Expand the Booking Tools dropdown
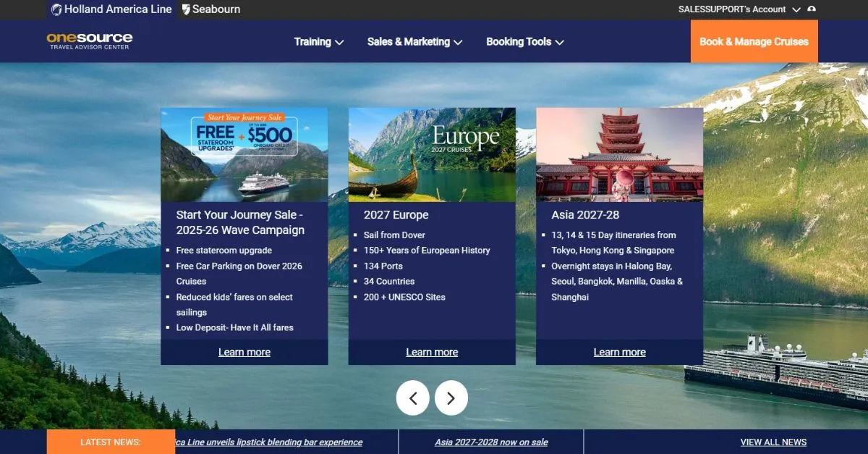 524,41
